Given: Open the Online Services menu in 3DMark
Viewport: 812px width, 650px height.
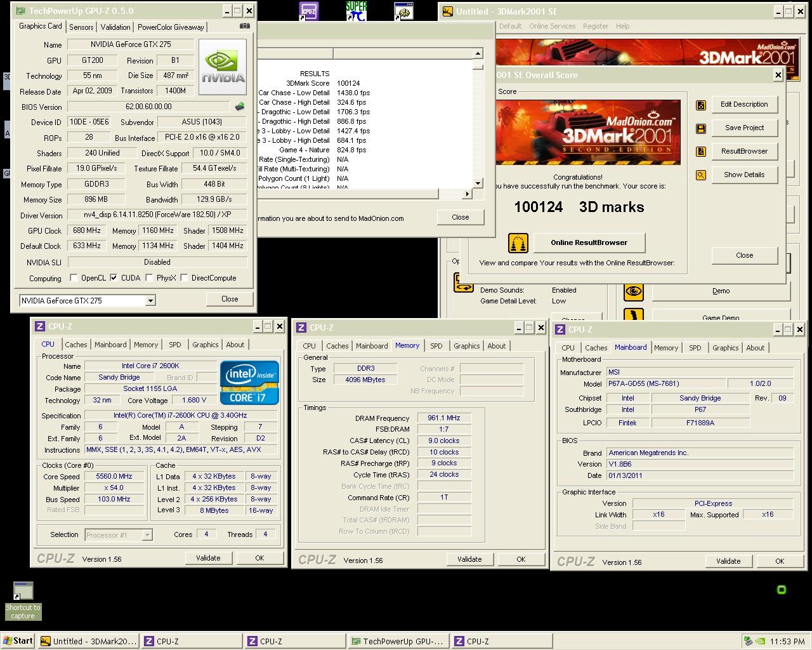Looking at the screenshot, I should (552, 26).
